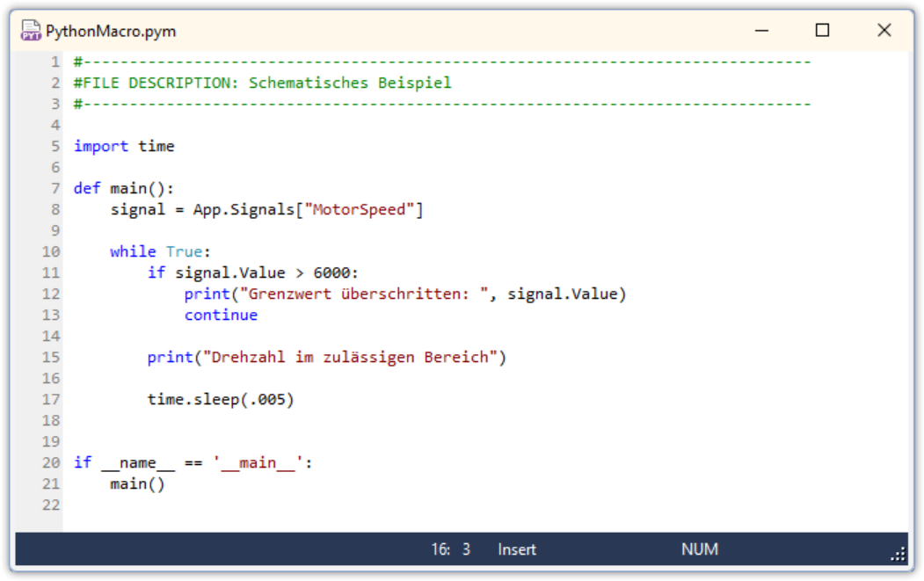Maximize the PythonMacro.pym editor window
This screenshot has height=581, width=924.
point(822,30)
